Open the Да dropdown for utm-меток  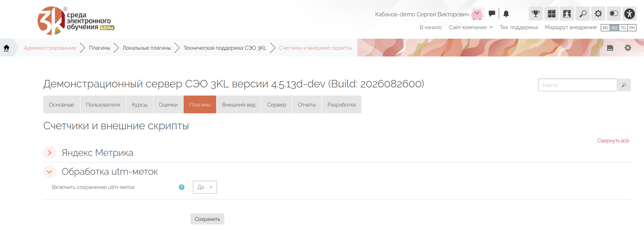click(205, 187)
